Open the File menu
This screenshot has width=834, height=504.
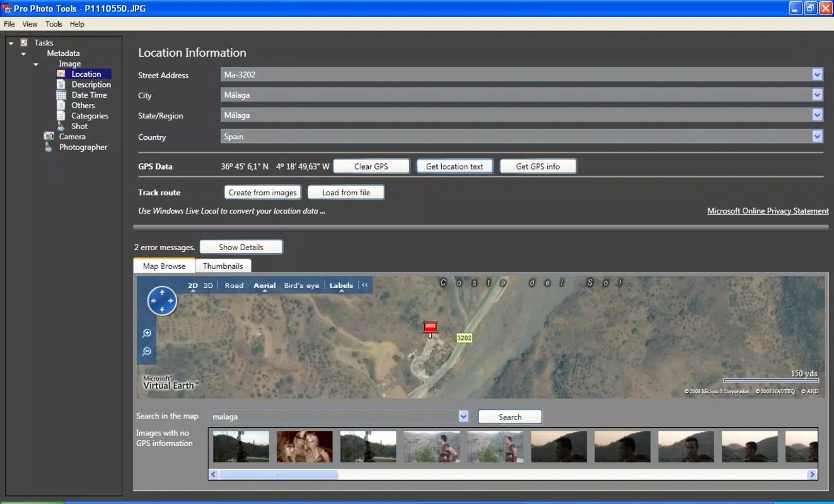[9, 24]
